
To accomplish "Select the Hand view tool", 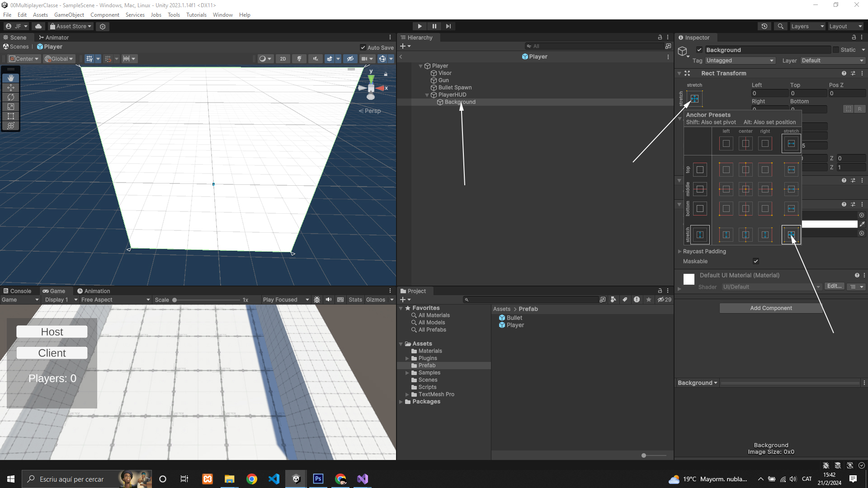I will [x=11, y=78].
